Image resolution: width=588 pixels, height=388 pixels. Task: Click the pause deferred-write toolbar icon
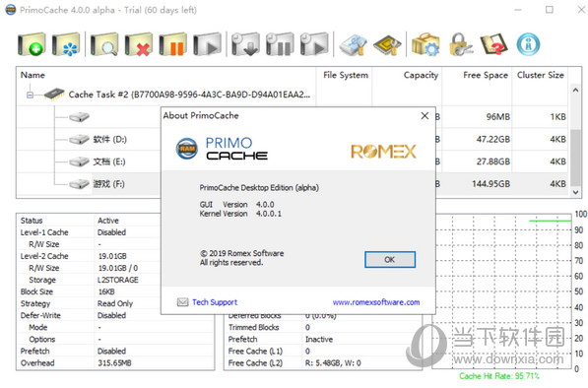[280, 44]
